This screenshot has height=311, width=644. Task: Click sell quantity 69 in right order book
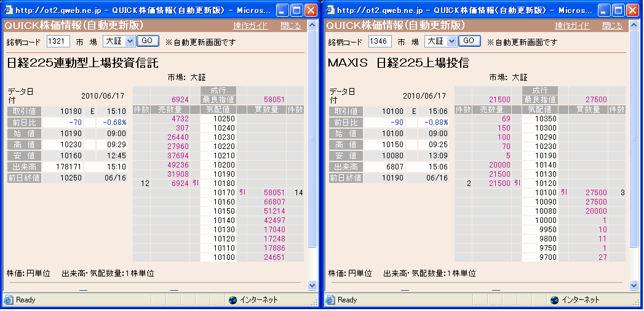506,119
